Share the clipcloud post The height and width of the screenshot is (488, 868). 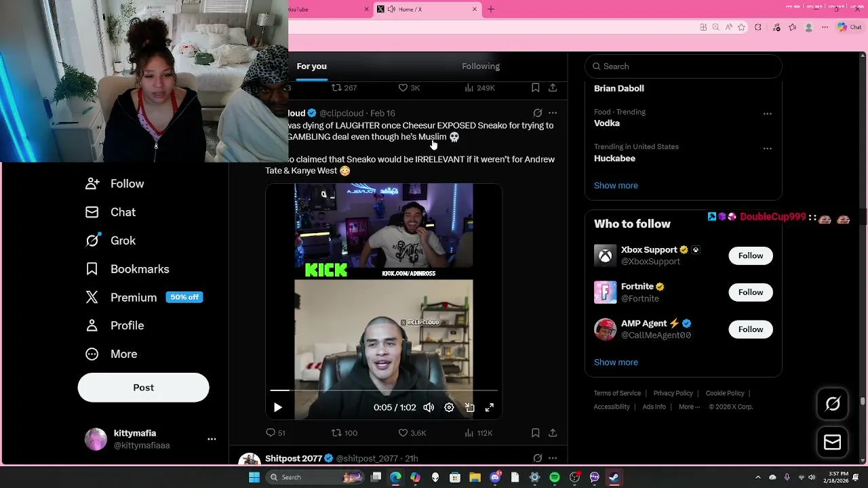(553, 432)
